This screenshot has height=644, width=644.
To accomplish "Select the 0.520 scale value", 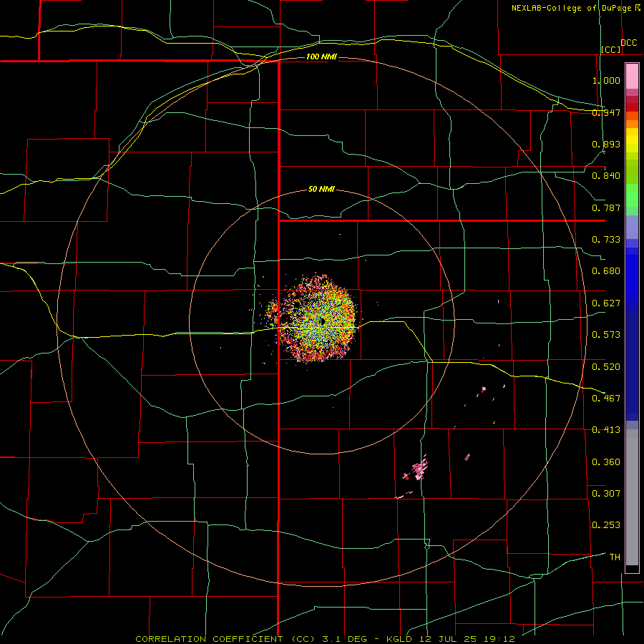I will [606, 367].
